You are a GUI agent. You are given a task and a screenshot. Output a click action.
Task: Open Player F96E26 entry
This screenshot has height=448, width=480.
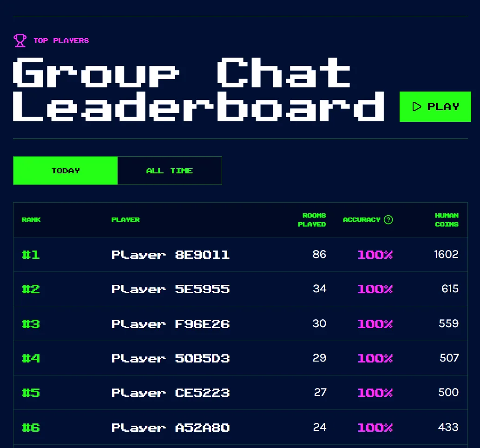[171, 323]
